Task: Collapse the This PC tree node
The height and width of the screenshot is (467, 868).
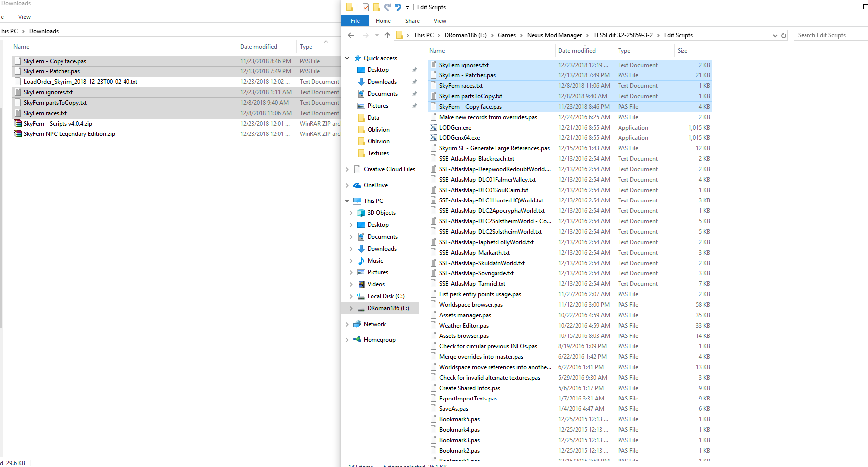Action: click(x=347, y=201)
